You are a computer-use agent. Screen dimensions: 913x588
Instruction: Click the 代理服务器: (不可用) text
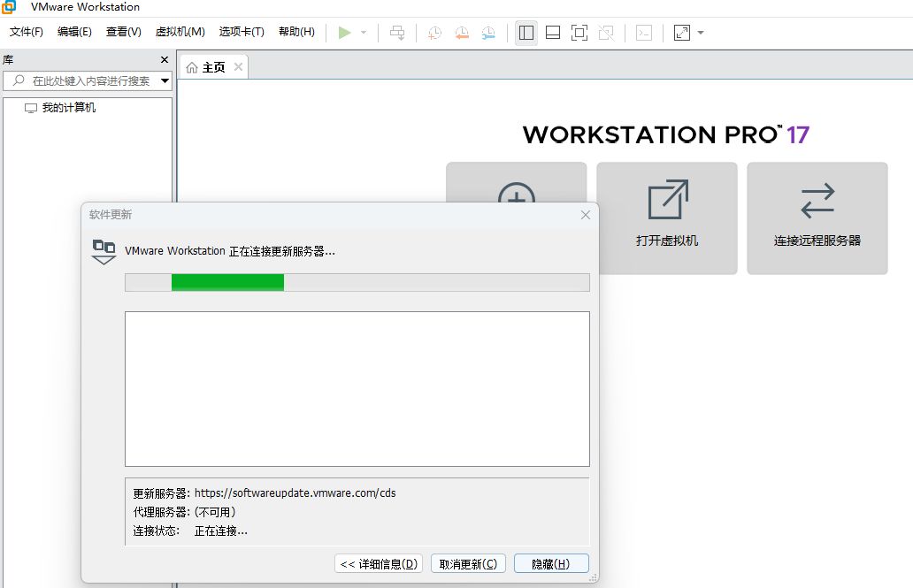pos(185,512)
